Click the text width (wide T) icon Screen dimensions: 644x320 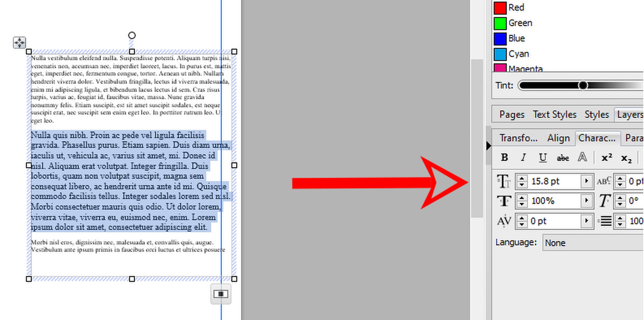click(504, 201)
